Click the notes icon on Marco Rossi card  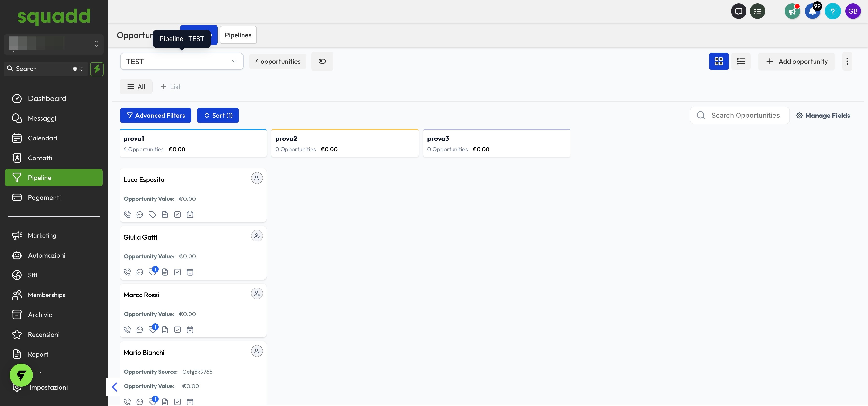tap(165, 330)
